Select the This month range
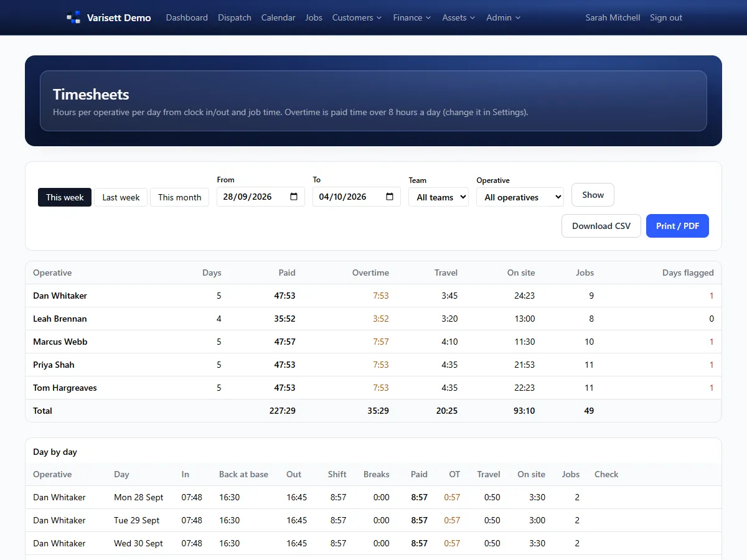 (179, 197)
